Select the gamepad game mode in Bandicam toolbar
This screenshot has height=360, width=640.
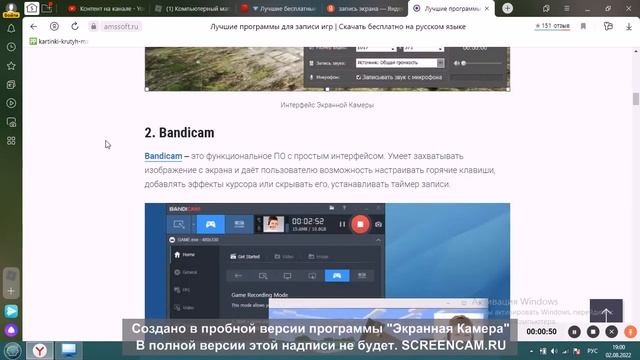(x=210, y=224)
